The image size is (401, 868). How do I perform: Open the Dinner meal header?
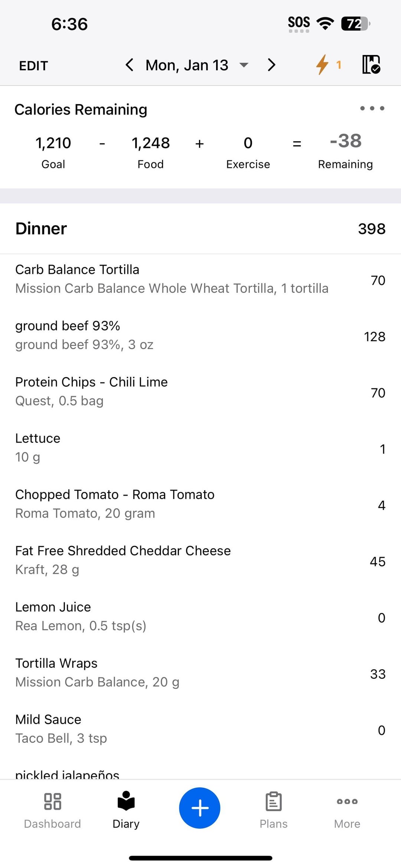pos(200,229)
